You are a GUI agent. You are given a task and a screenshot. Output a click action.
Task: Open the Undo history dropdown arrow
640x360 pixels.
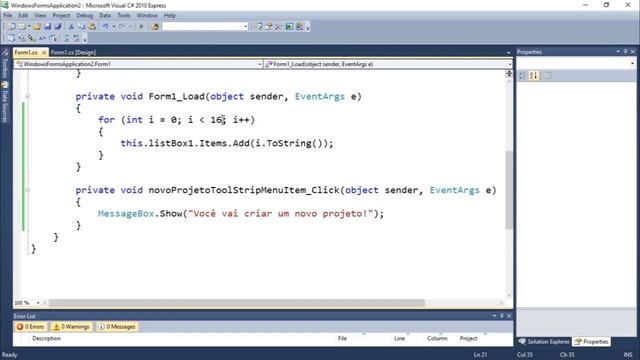(113, 27)
